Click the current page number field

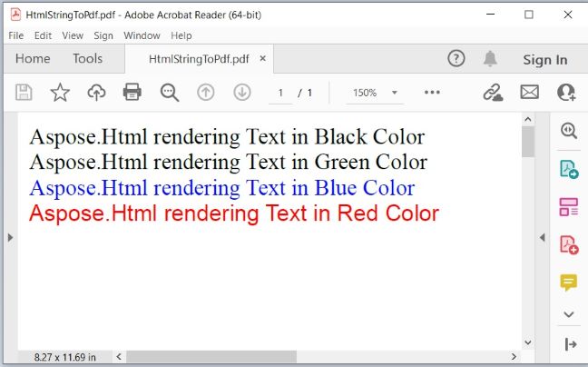tap(281, 93)
